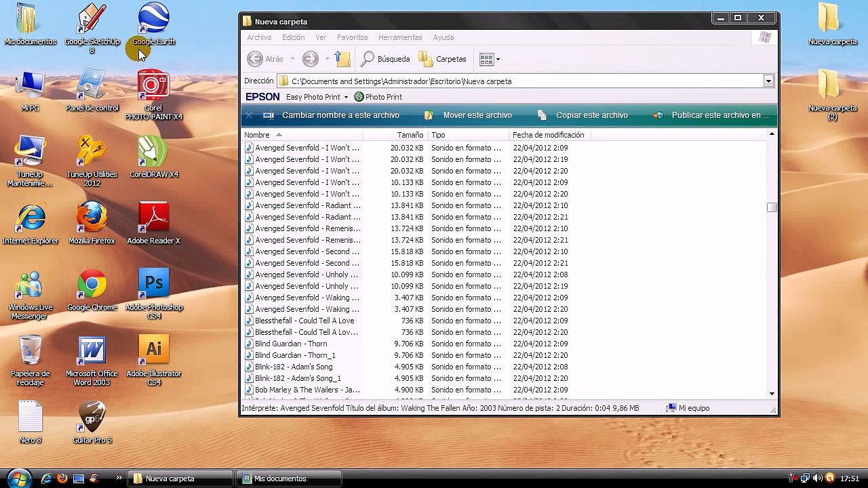Click Copiar este archivo
The width and height of the screenshot is (868, 488).
click(x=582, y=115)
